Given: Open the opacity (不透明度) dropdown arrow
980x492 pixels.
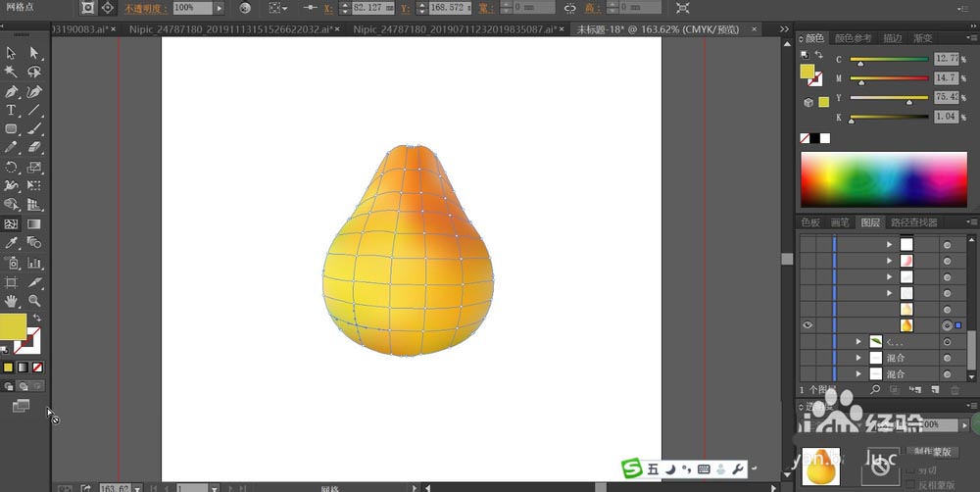Looking at the screenshot, I should [219, 8].
